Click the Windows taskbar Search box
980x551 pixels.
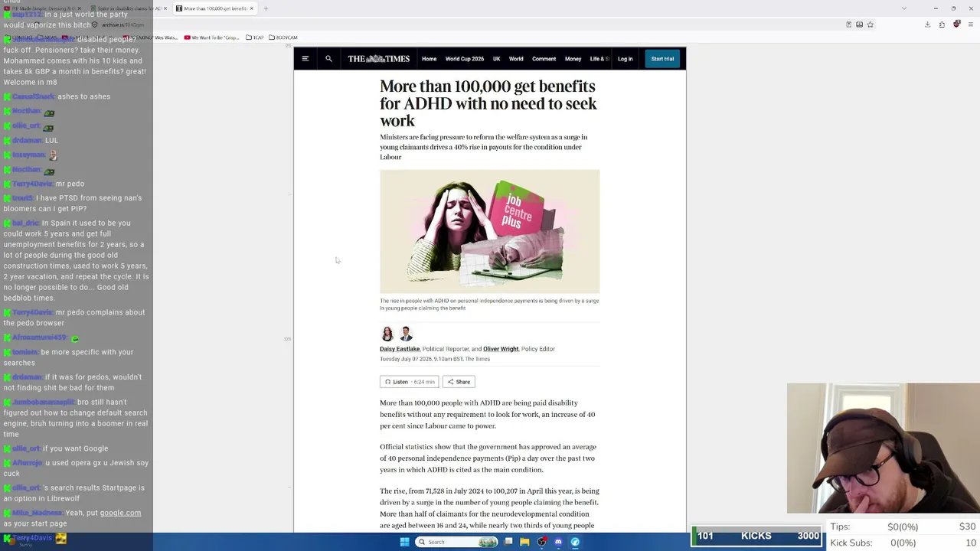pos(457,542)
